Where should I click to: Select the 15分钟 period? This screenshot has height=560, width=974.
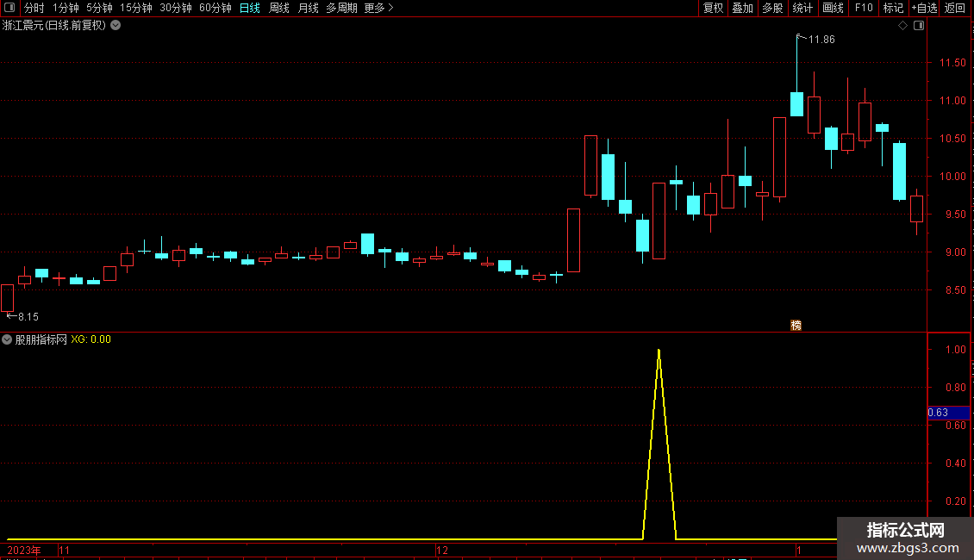pyautogui.click(x=136, y=8)
